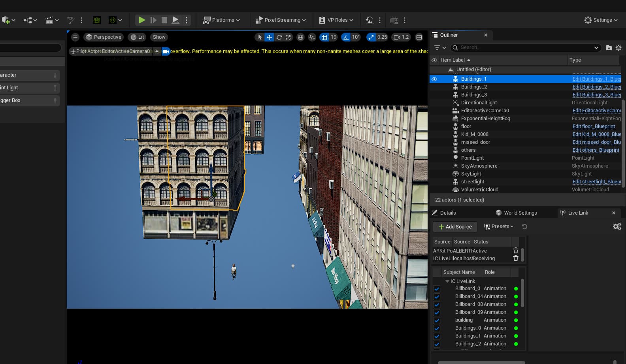Open the Lit view mode menu
Viewport: 626px width, 364px height.
(x=138, y=37)
